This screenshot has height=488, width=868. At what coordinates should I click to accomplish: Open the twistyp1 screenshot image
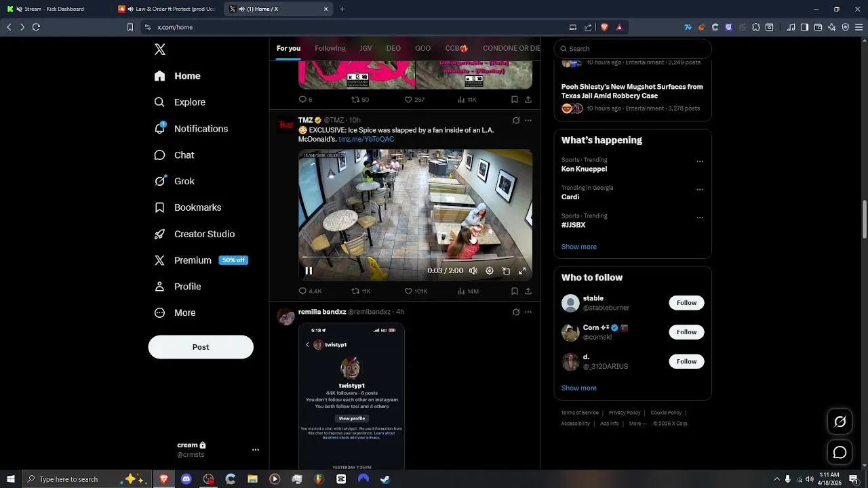coord(351,397)
